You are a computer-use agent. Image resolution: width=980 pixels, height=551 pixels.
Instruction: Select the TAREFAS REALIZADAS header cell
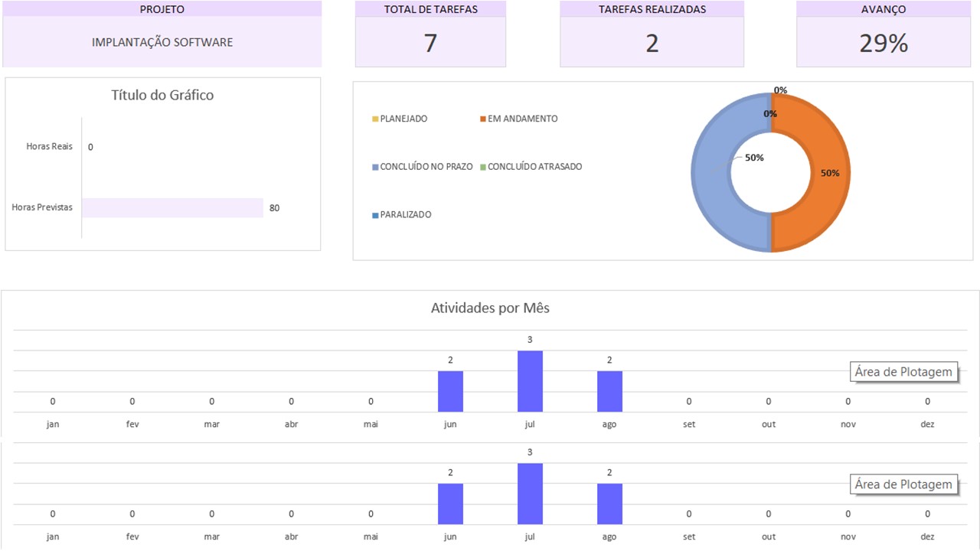(652, 9)
